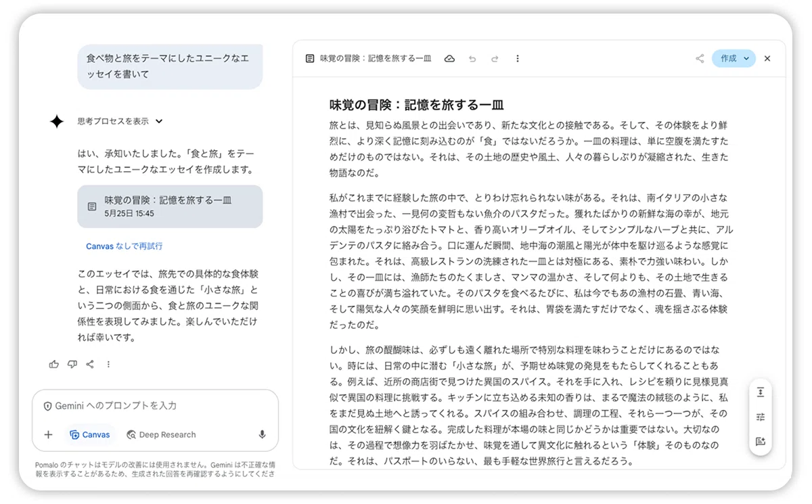Open the 作成 dropdown button
Image resolution: width=812 pixels, height=504 pixels.
tap(734, 59)
